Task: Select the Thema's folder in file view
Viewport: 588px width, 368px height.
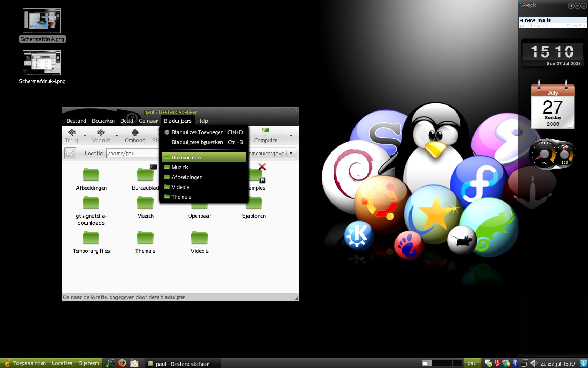Action: 145,237
